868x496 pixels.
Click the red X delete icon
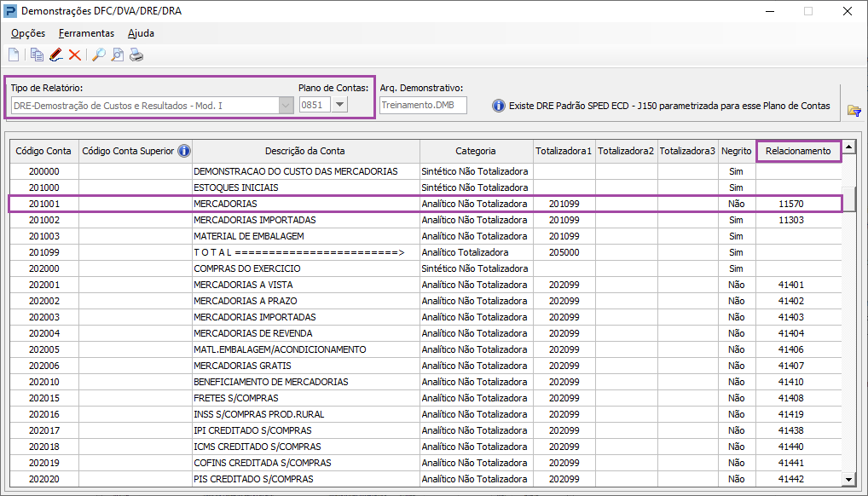click(x=75, y=55)
